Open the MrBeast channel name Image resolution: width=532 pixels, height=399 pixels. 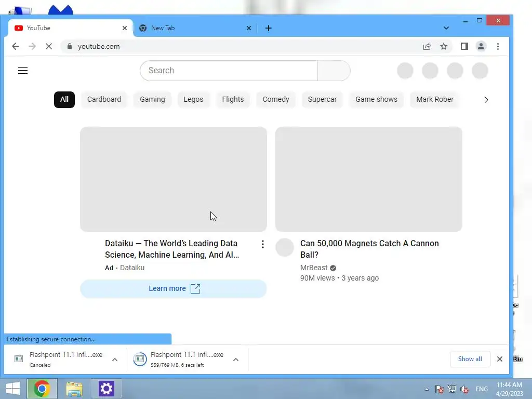point(314,268)
